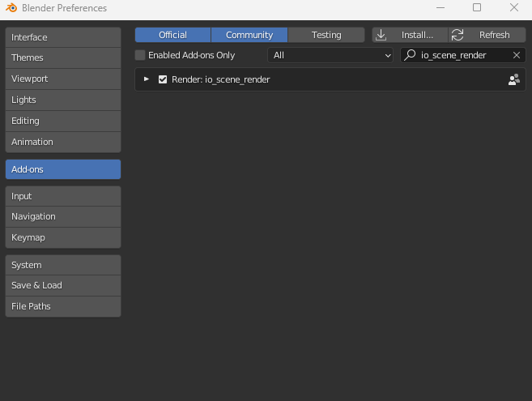Open the Themes preferences section
Viewport: 532px width, 401px height.
click(x=63, y=58)
